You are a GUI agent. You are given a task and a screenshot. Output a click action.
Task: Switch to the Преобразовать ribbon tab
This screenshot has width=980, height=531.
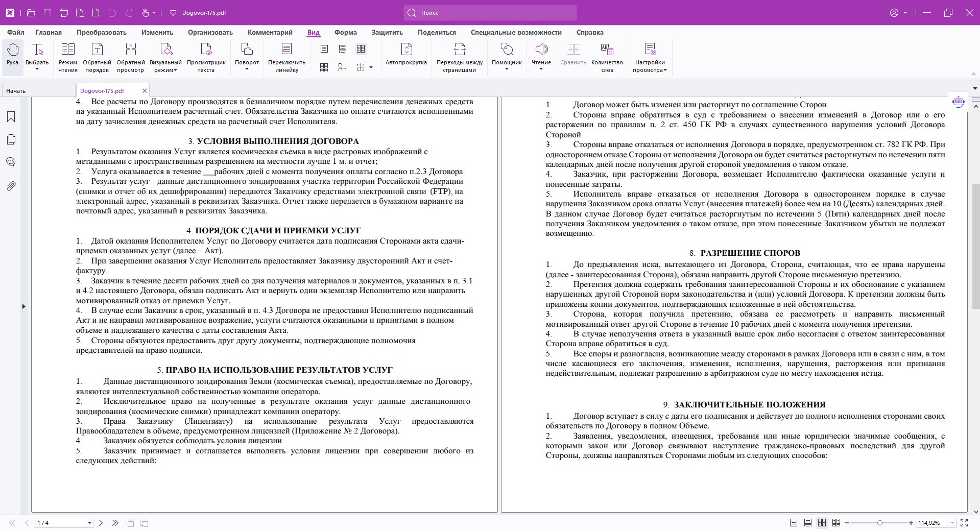tap(102, 32)
